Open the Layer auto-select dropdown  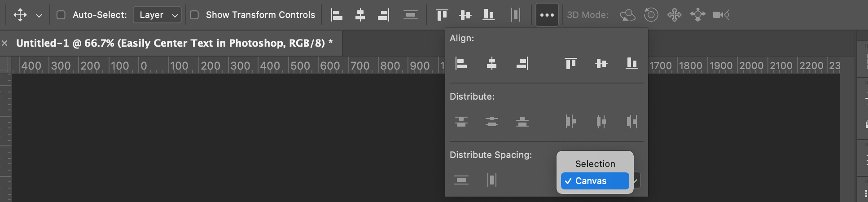(157, 15)
